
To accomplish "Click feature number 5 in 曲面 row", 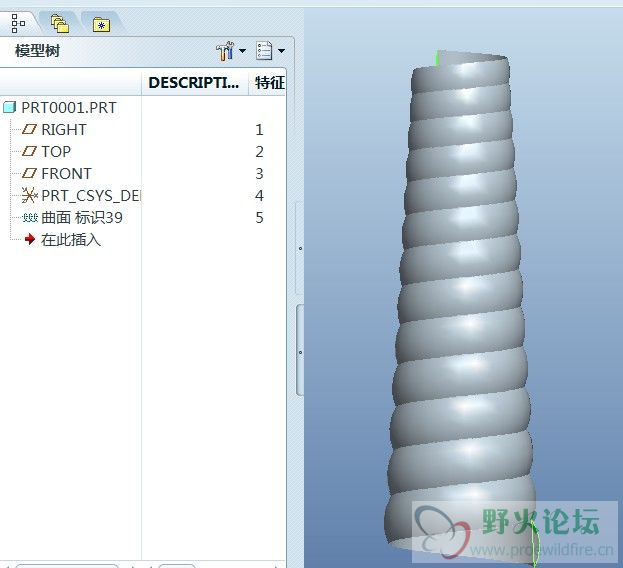I will tap(259, 218).
